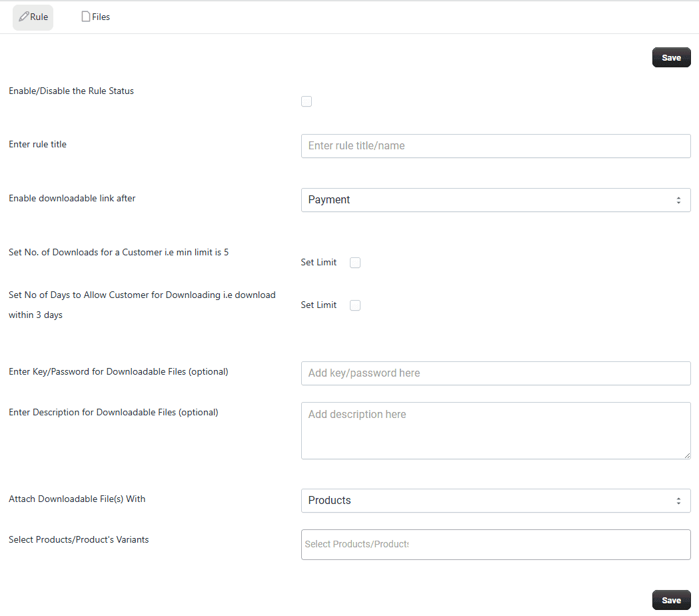Click the description textarea resize handle

[x=687, y=455]
